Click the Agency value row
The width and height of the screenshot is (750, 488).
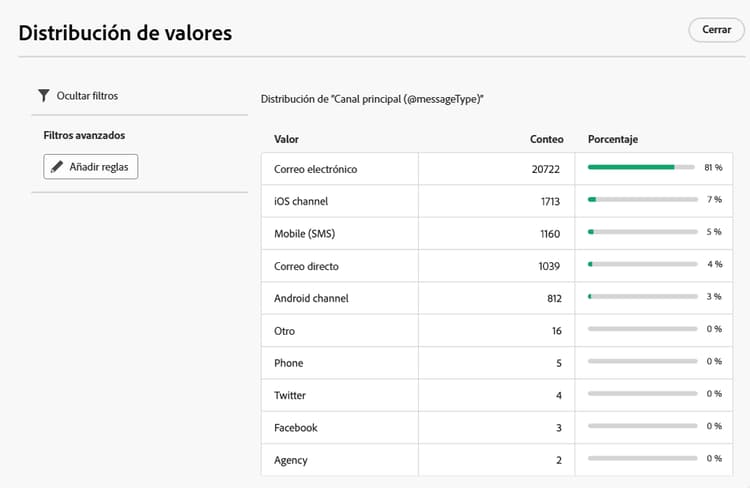pos(291,460)
